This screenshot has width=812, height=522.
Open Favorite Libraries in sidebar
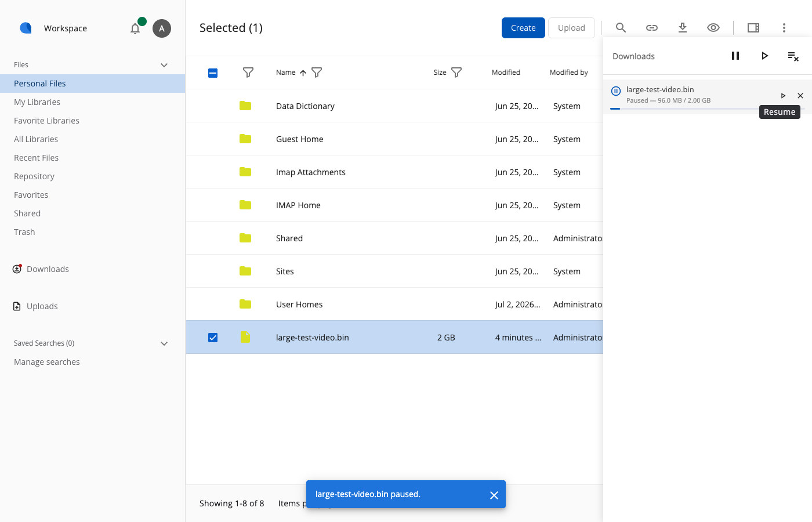(x=46, y=121)
